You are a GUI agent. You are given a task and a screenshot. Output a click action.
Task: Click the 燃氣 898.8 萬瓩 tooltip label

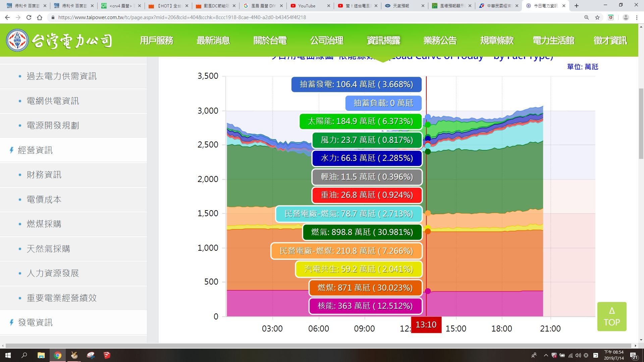tap(362, 232)
